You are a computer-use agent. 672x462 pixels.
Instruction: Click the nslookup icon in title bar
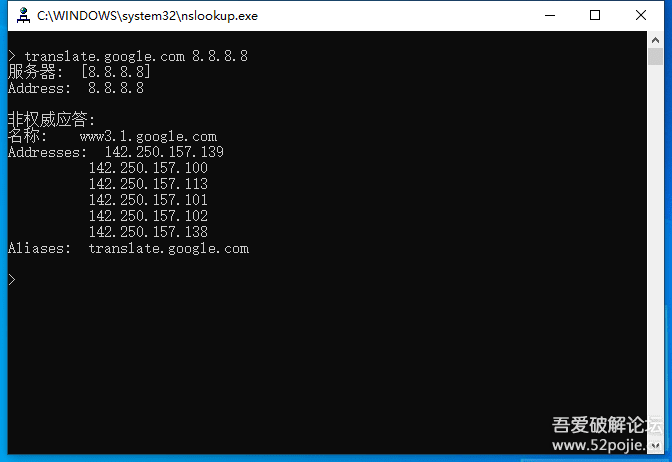pos(23,15)
